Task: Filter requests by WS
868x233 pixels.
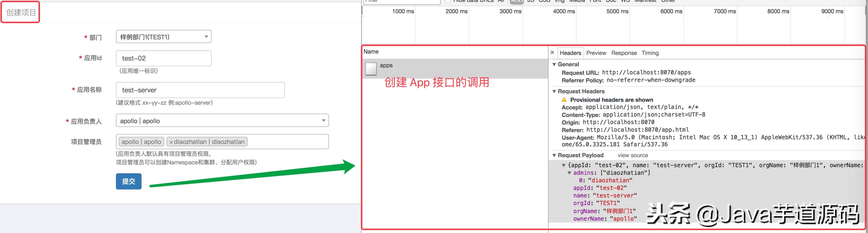Action: (625, 1)
